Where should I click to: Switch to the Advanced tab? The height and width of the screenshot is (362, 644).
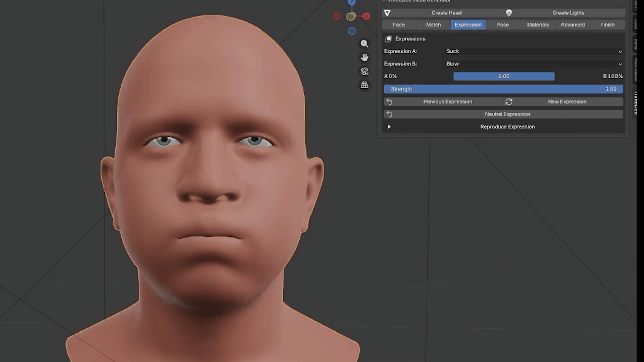[573, 25]
